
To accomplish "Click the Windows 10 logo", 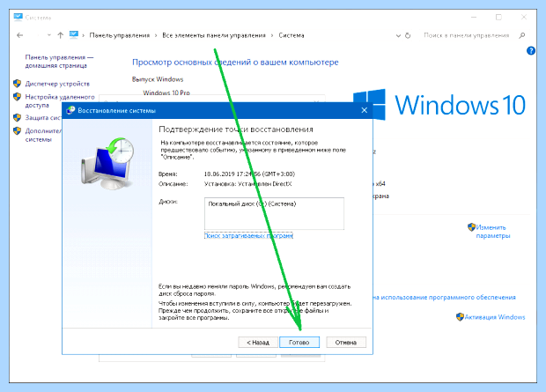I will [439, 105].
